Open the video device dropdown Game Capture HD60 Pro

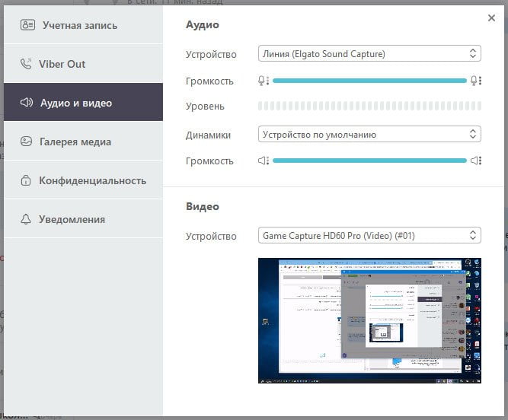(369, 235)
